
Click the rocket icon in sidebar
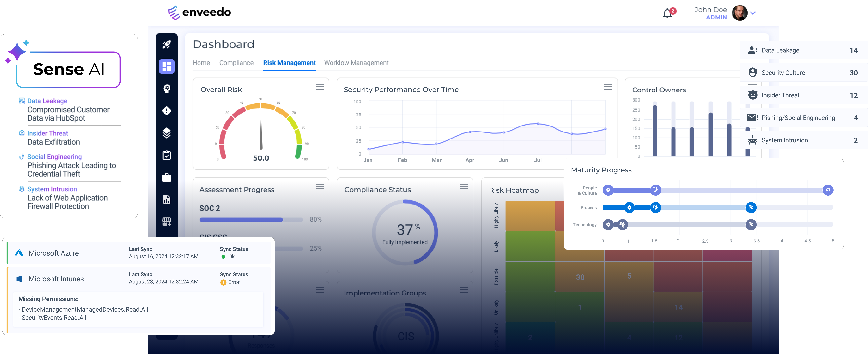tap(167, 44)
